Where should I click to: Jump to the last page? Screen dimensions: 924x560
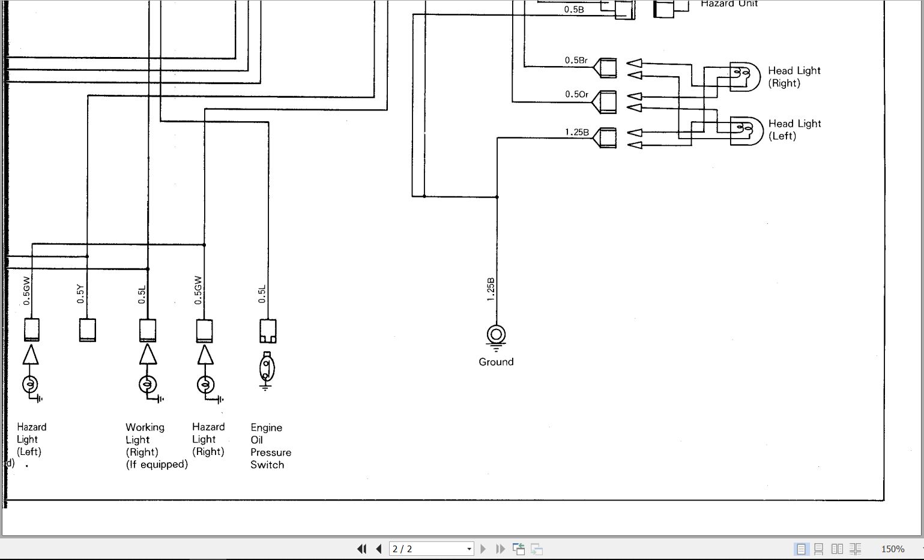click(500, 549)
